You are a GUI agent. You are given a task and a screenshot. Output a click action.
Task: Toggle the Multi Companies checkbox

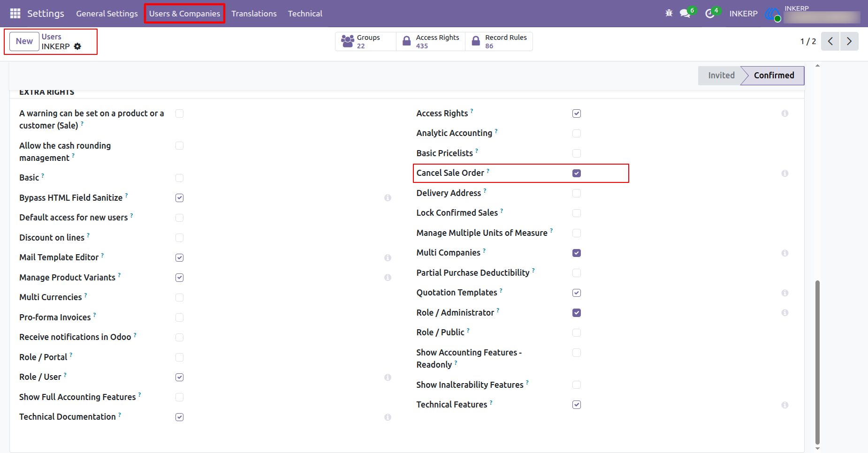[577, 253]
